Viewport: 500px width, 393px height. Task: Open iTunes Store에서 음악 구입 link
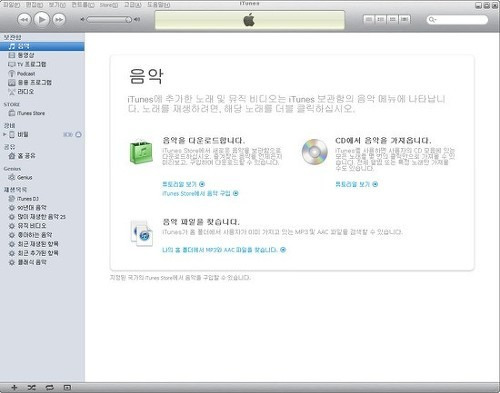click(200, 193)
